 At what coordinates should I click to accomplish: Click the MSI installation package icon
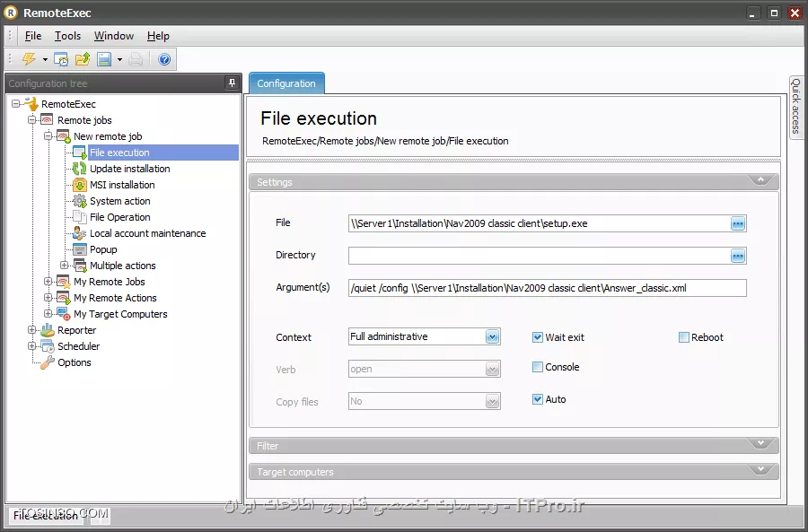click(x=79, y=185)
